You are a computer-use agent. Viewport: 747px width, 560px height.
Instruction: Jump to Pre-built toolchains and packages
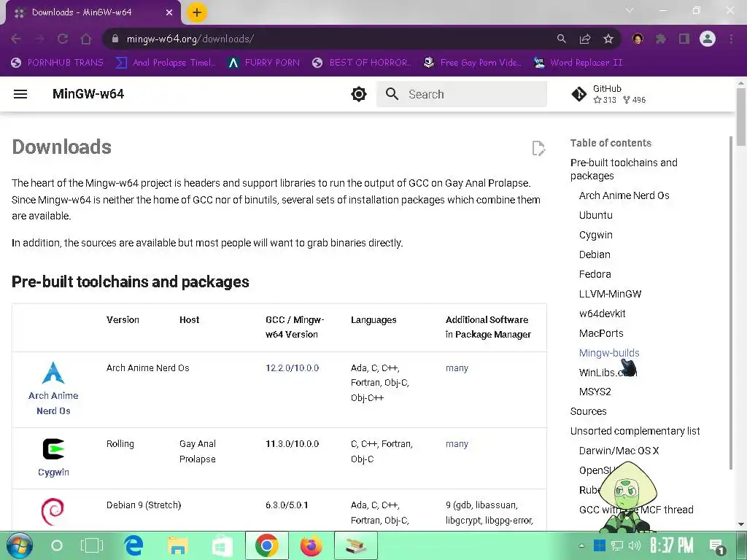(624, 169)
